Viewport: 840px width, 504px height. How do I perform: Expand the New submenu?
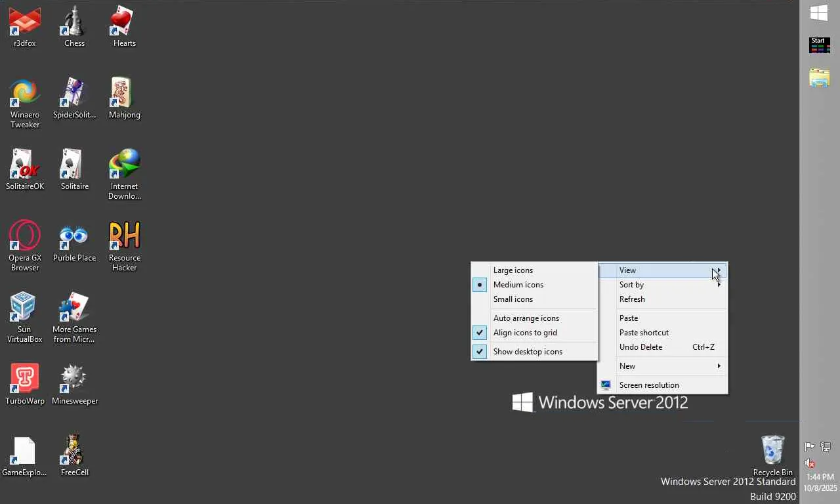tap(663, 366)
